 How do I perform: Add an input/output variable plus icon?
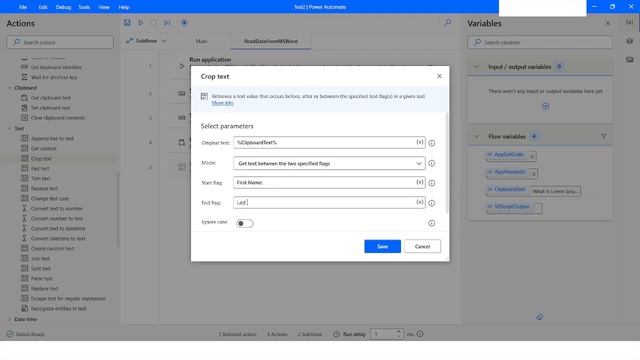(545, 106)
